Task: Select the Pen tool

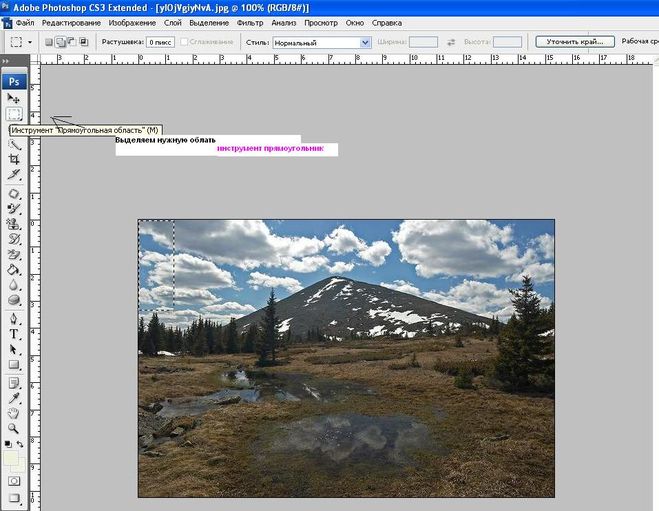Action: 14,319
